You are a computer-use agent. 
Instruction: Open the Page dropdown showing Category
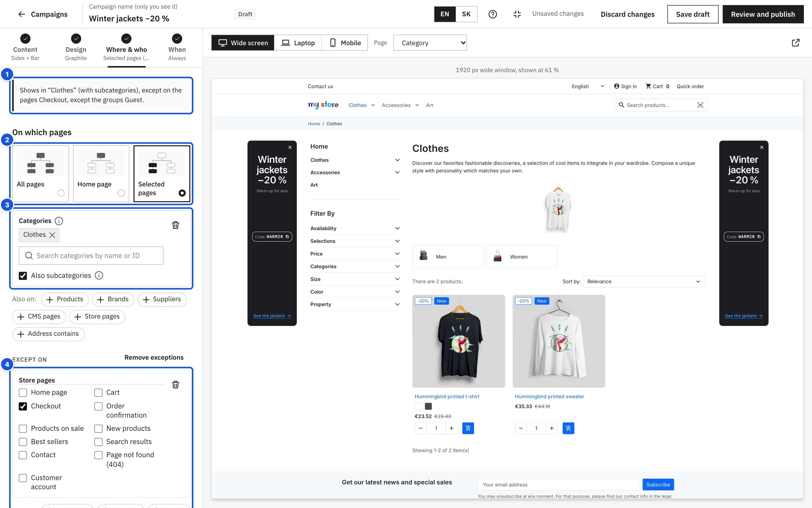coord(430,43)
